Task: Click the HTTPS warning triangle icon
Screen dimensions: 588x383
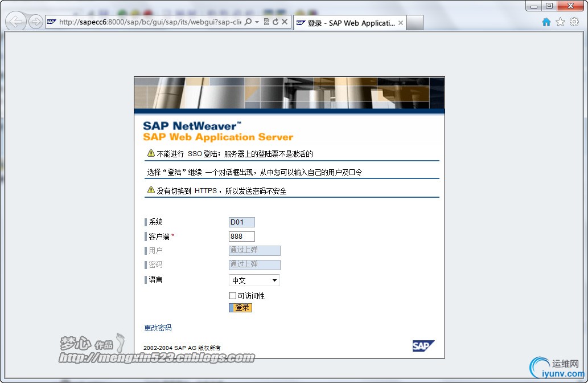Action: 151,190
